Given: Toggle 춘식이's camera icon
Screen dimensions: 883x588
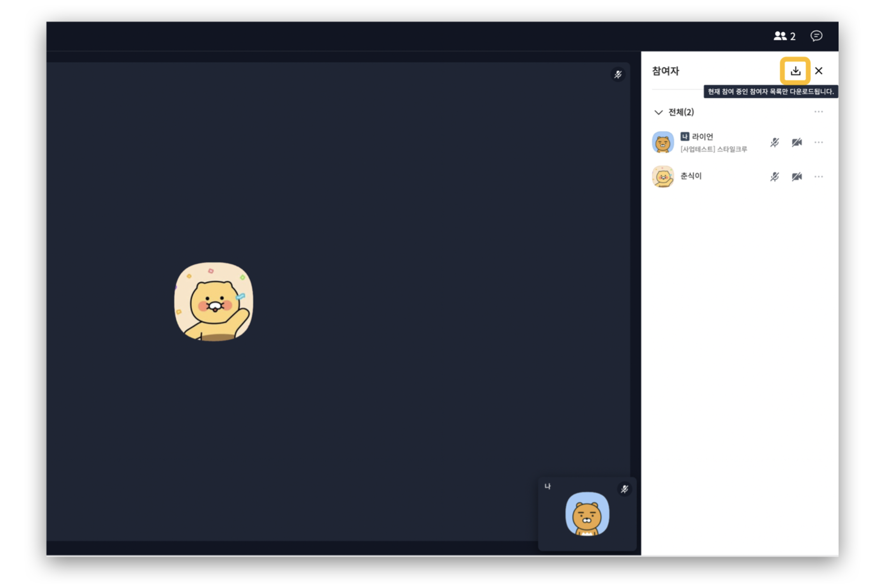Looking at the screenshot, I should click(x=796, y=177).
